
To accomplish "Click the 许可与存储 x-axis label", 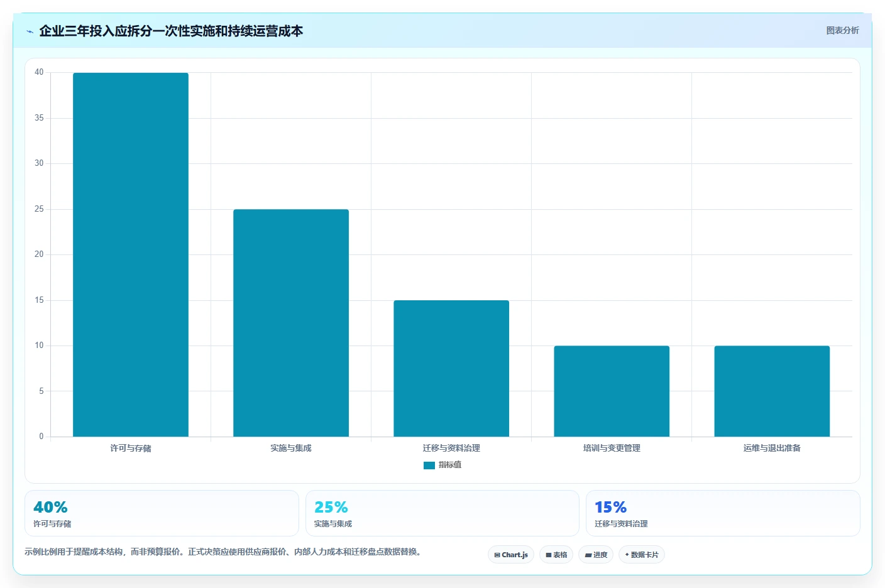I will pos(131,448).
